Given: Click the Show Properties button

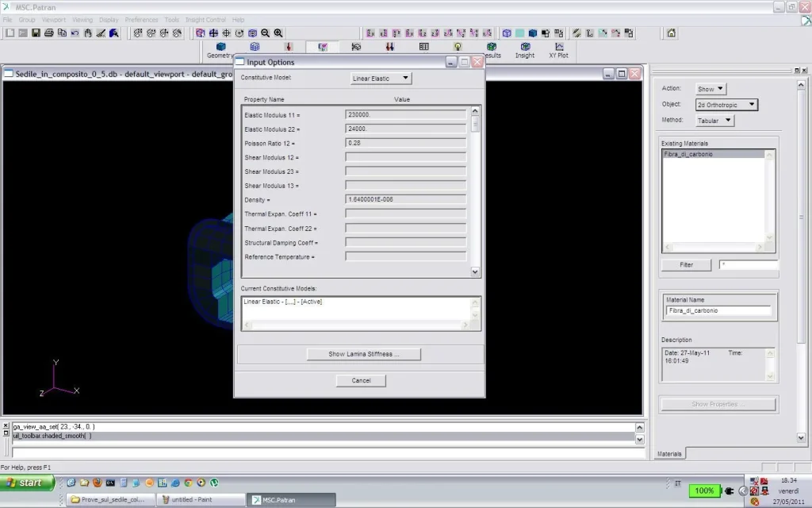Looking at the screenshot, I should [x=718, y=404].
